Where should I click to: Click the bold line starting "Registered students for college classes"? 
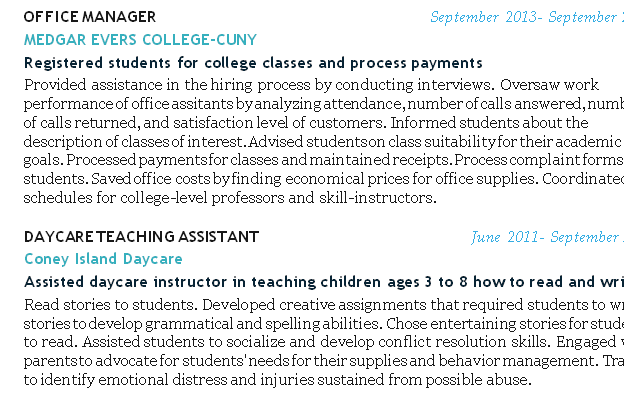253,63
